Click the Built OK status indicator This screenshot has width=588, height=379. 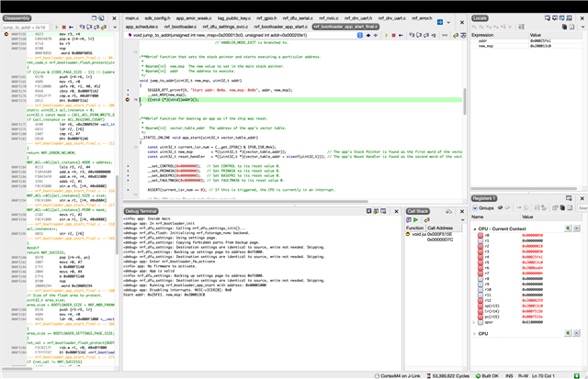click(487, 375)
